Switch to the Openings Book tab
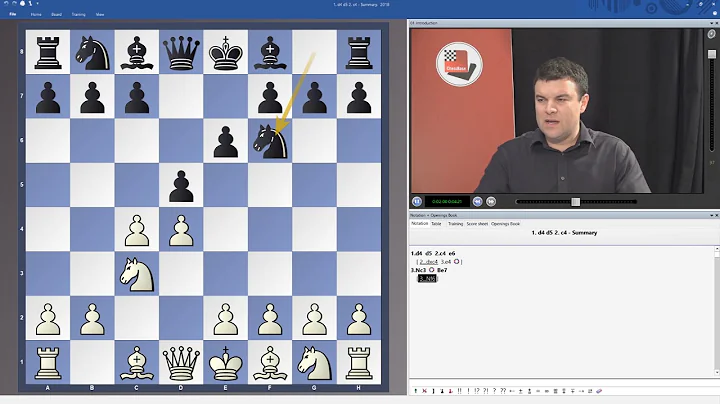The image size is (720, 404). [x=506, y=224]
